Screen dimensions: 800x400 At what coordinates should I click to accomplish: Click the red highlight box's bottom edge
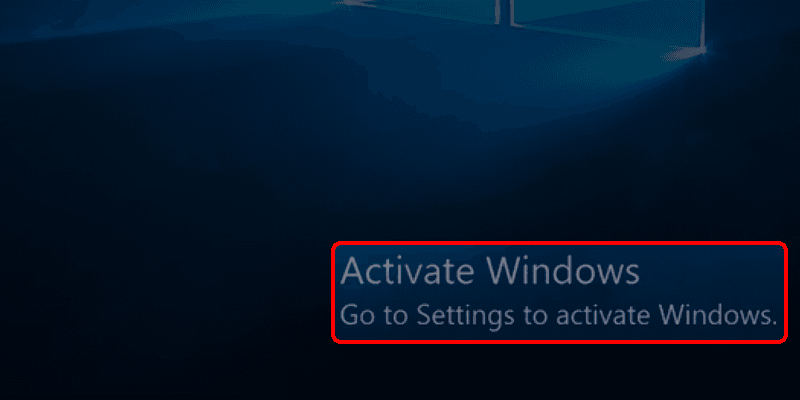pos(559,341)
